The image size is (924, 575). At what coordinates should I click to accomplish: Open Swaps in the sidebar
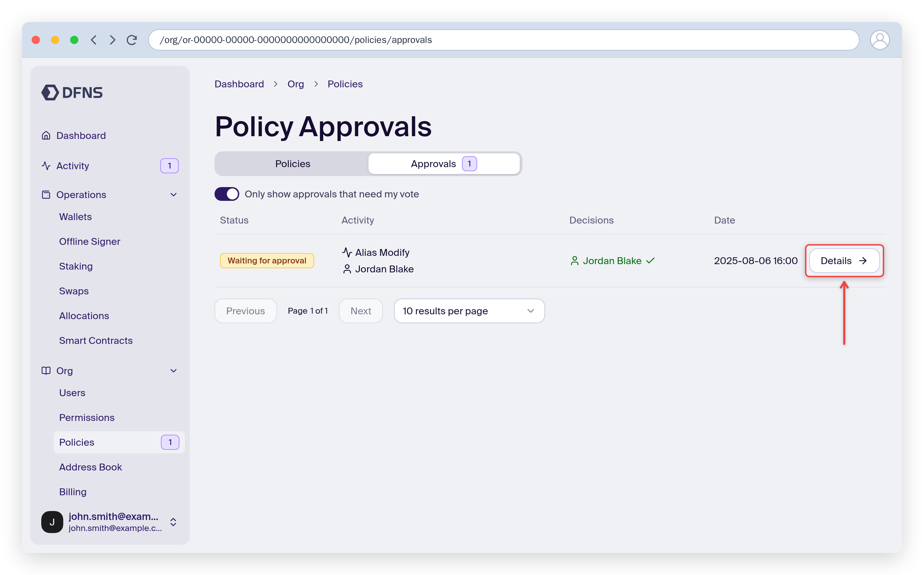pyautogui.click(x=74, y=291)
